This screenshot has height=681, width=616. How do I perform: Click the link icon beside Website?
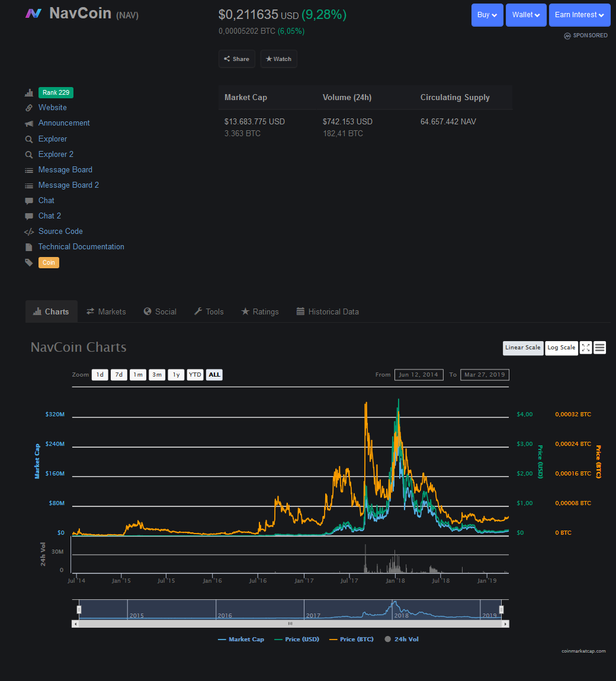[x=29, y=108]
